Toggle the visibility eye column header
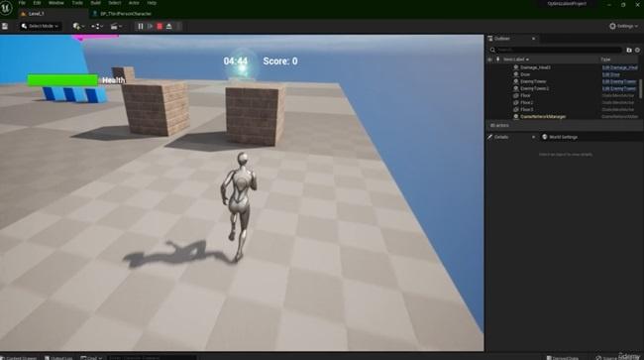Image resolution: width=644 pixels, height=360 pixels. click(490, 60)
